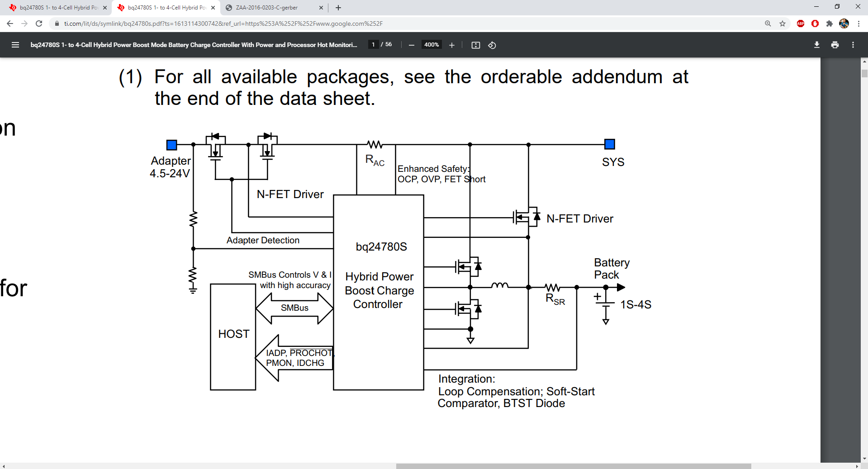Click the 'Comparator, BTST Diode' line
The width and height of the screenshot is (868, 469).
pos(501,403)
